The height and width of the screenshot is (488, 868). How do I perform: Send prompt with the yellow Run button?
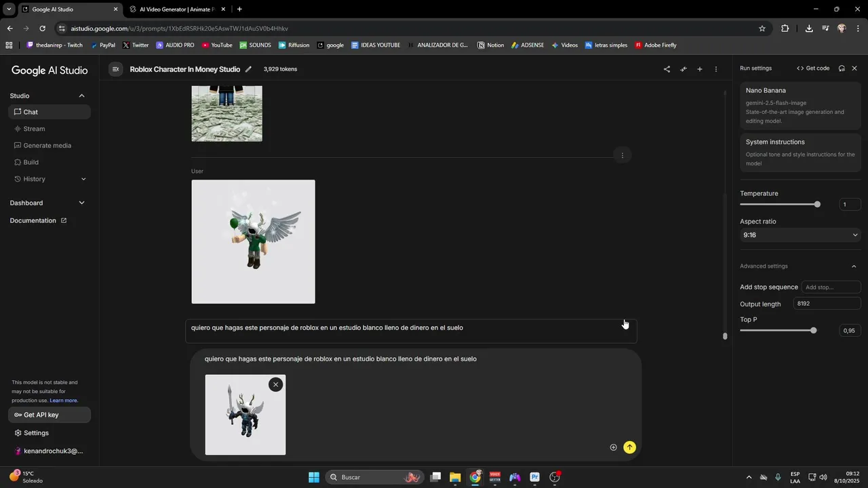(630, 447)
